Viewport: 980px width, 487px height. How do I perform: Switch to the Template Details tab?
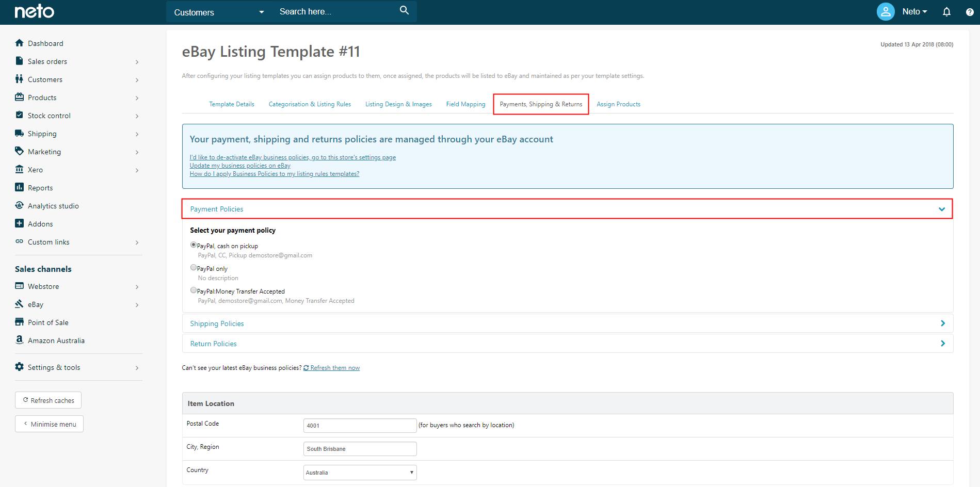pos(232,104)
